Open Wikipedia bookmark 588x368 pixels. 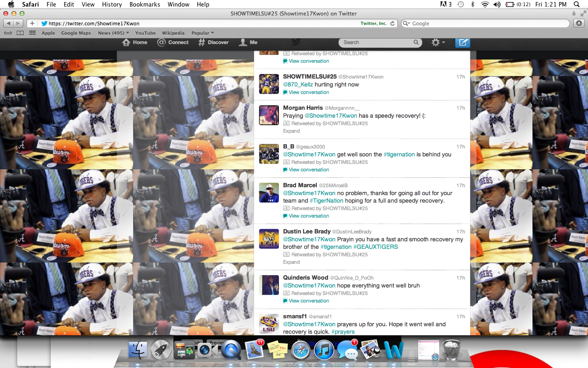(173, 33)
